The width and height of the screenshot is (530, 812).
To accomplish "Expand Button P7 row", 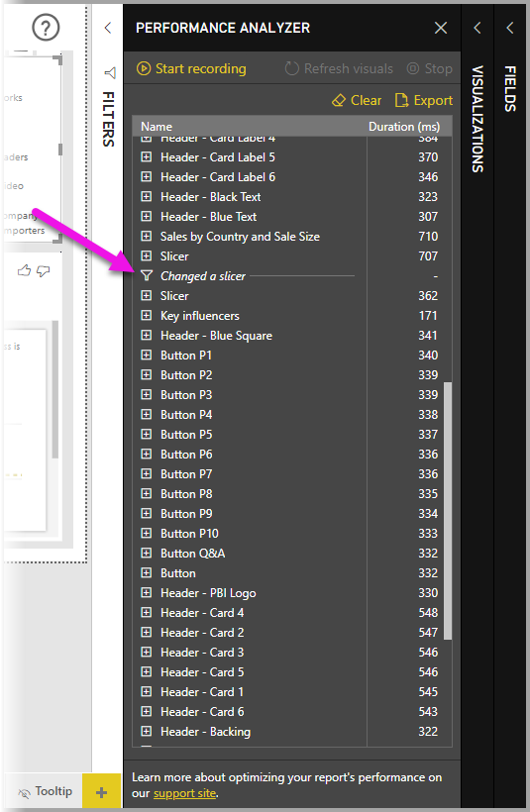I will coord(147,474).
